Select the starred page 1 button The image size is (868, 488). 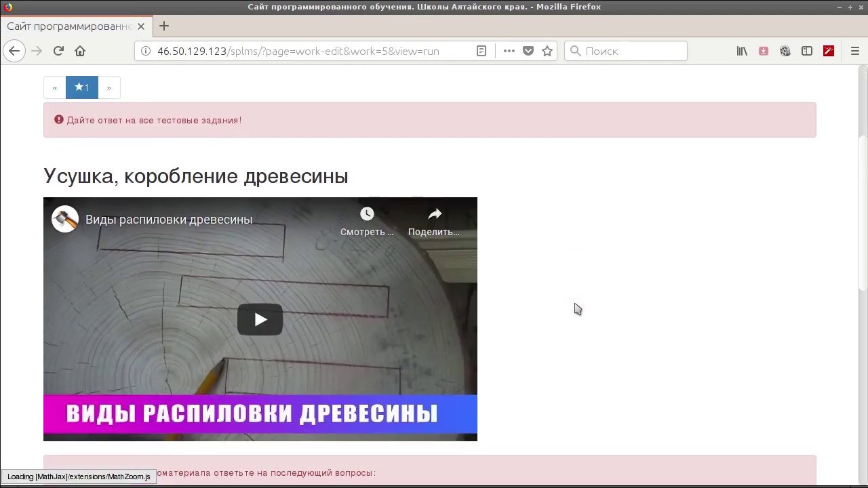[82, 87]
